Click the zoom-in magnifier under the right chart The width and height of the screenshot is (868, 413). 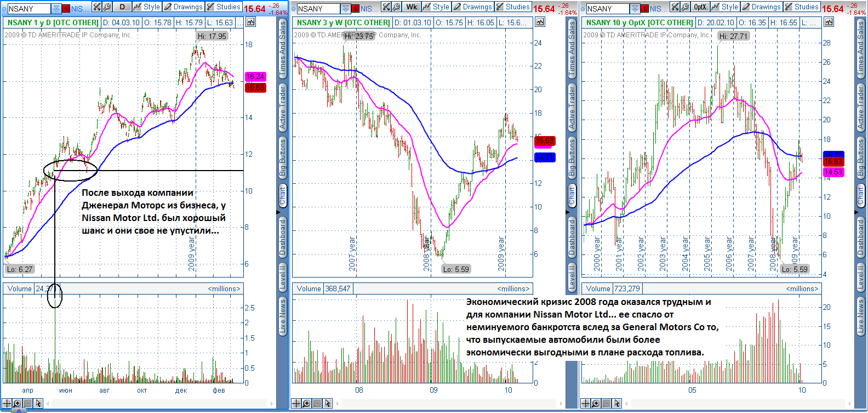coord(596,403)
